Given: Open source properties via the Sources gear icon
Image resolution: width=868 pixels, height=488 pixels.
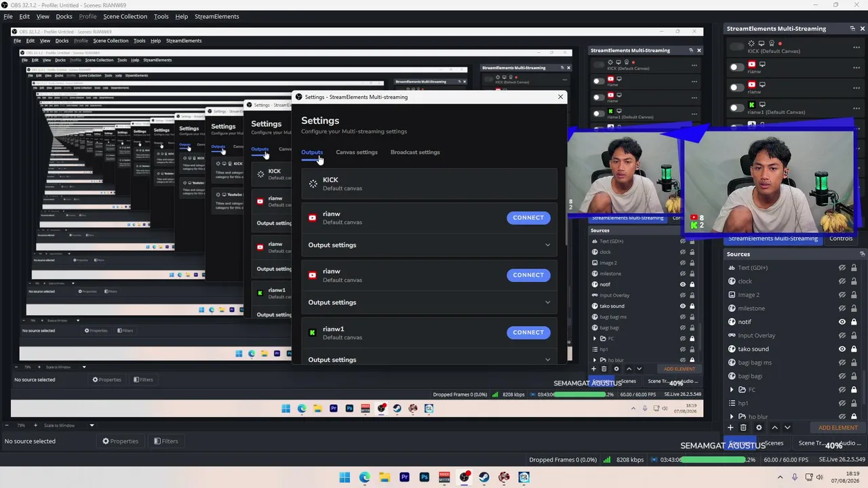Looking at the screenshot, I should tap(759, 428).
